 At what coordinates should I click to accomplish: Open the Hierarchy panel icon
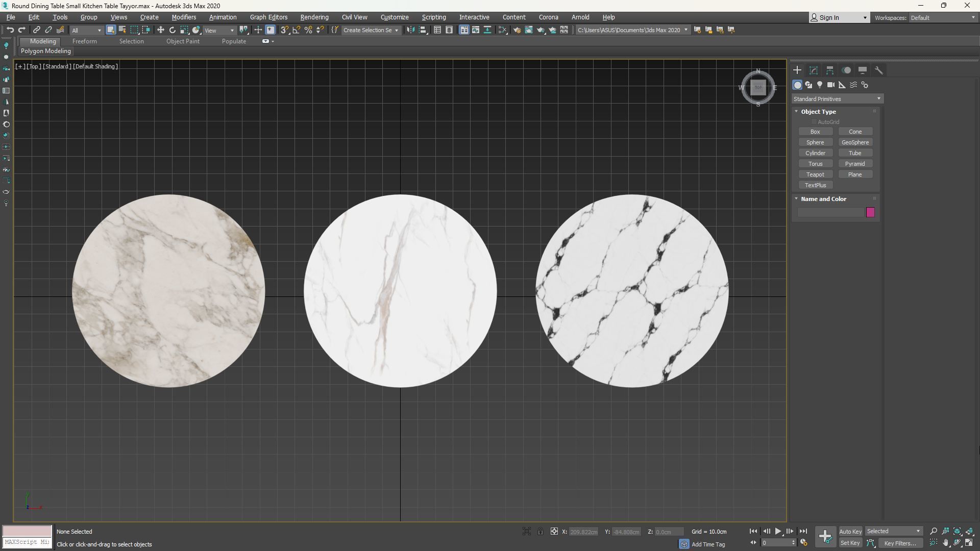(830, 70)
